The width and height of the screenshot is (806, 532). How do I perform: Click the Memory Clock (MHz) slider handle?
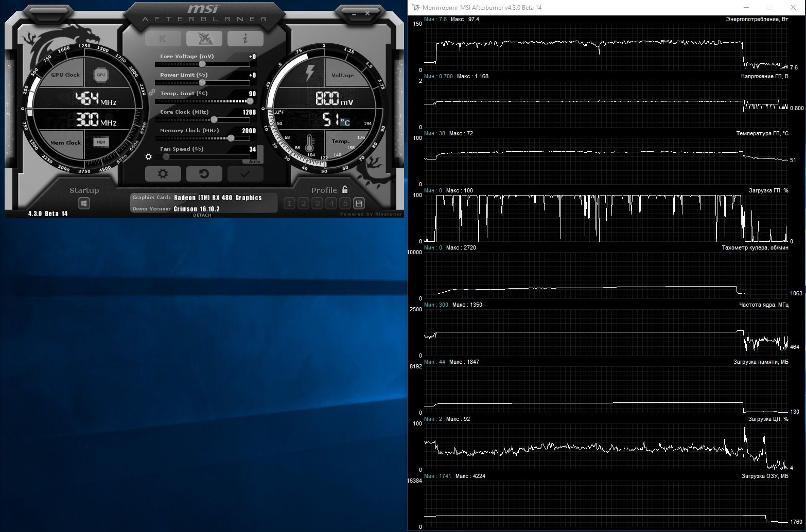tap(231, 138)
